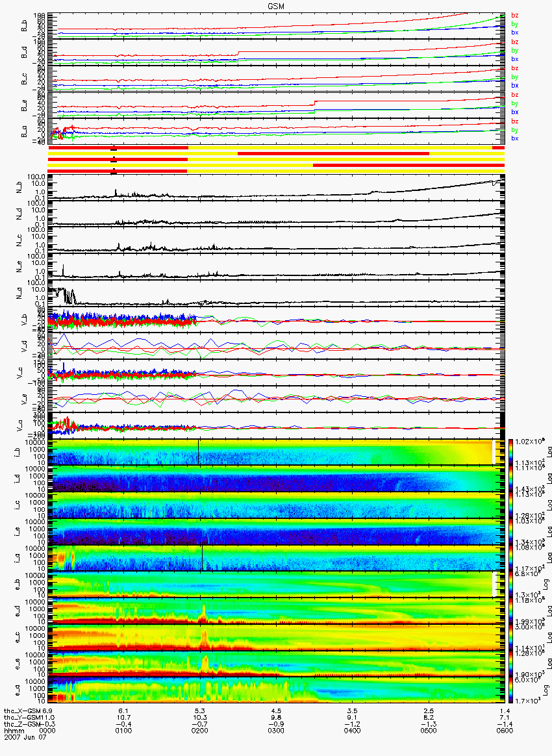Image resolution: width=552 pixels, height=756 pixels.
Task: Select the i_a ion spectrogram label
Action: tap(17, 558)
